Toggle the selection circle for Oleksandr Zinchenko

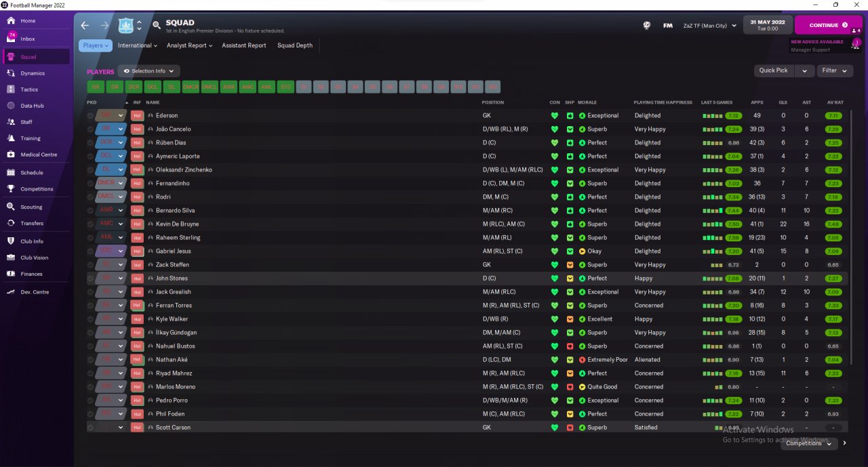pyautogui.click(x=90, y=170)
